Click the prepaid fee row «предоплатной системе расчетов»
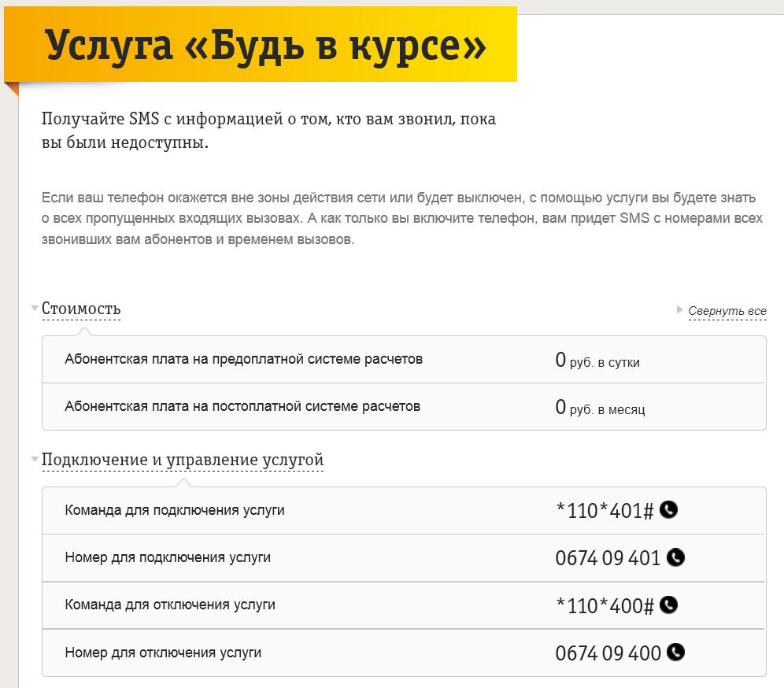Screen dimensions: 784x688 [244, 360]
